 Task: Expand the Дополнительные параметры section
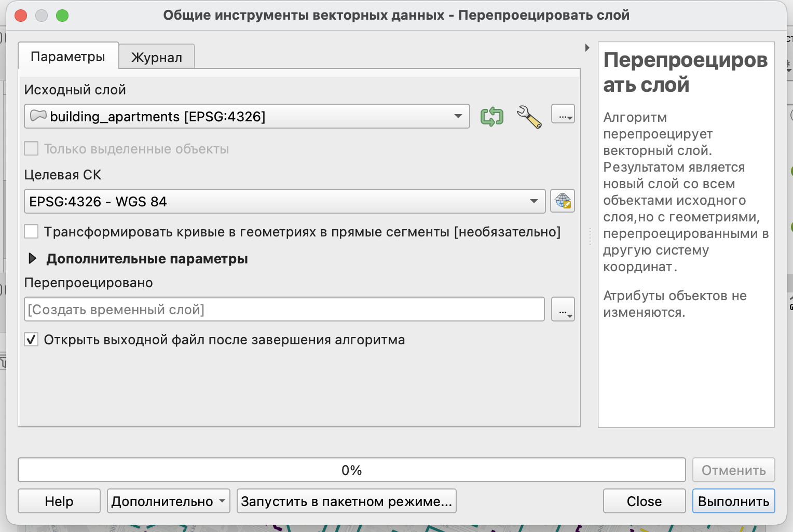[x=33, y=258]
